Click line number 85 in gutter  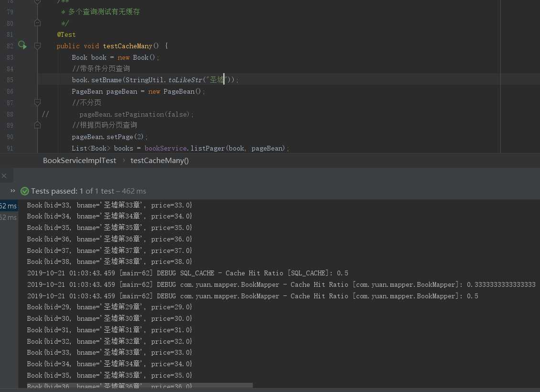click(x=10, y=80)
